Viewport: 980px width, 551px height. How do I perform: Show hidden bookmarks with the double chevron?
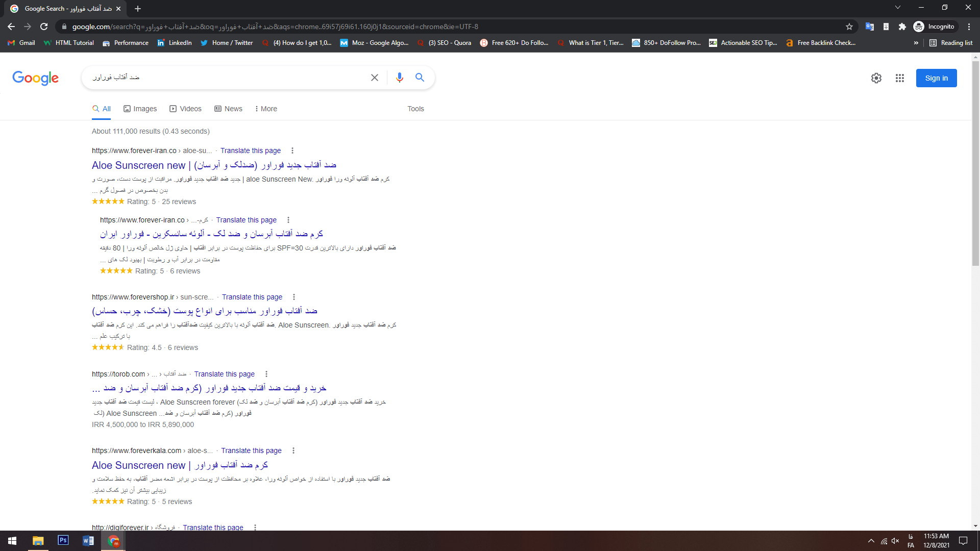coord(916,43)
